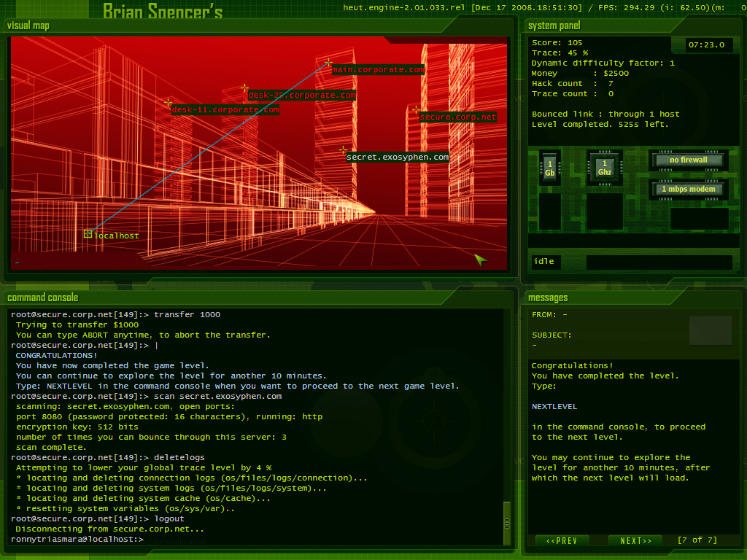Viewport: 747px width, 560px height.
Task: Click the '1 mbps modem' hardware slot
Action: tap(689, 190)
